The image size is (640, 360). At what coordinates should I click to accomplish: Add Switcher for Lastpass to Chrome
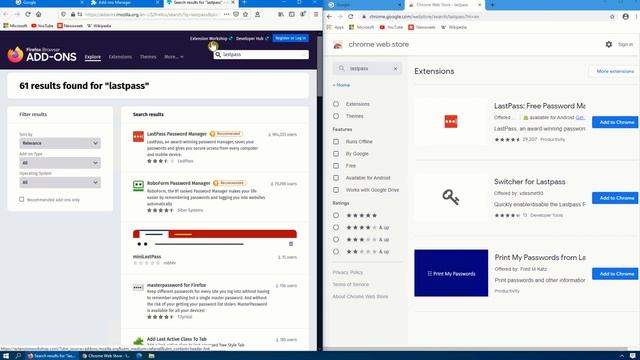coord(615,198)
